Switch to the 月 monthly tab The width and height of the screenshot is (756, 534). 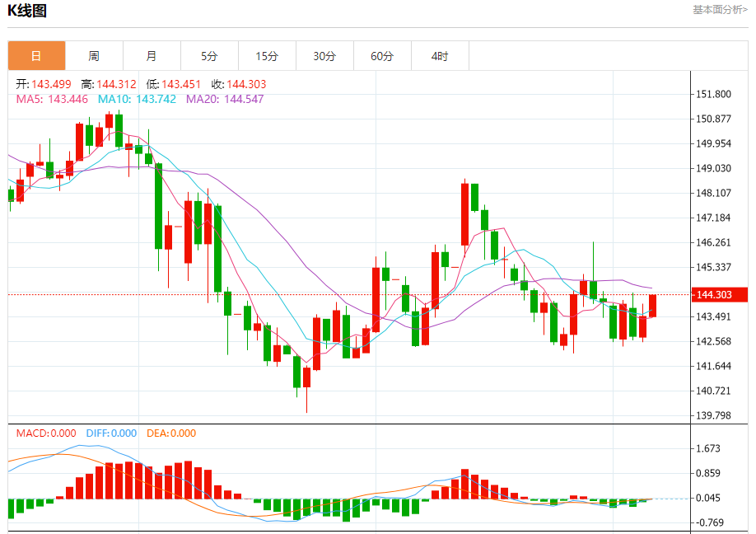152,56
